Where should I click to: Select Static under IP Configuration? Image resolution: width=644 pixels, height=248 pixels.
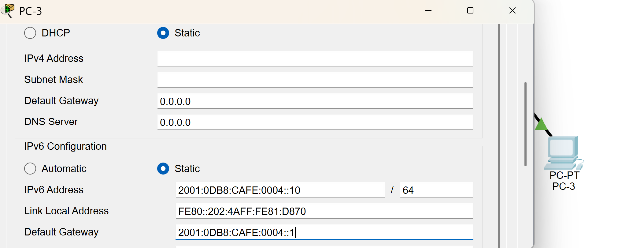coord(163,33)
